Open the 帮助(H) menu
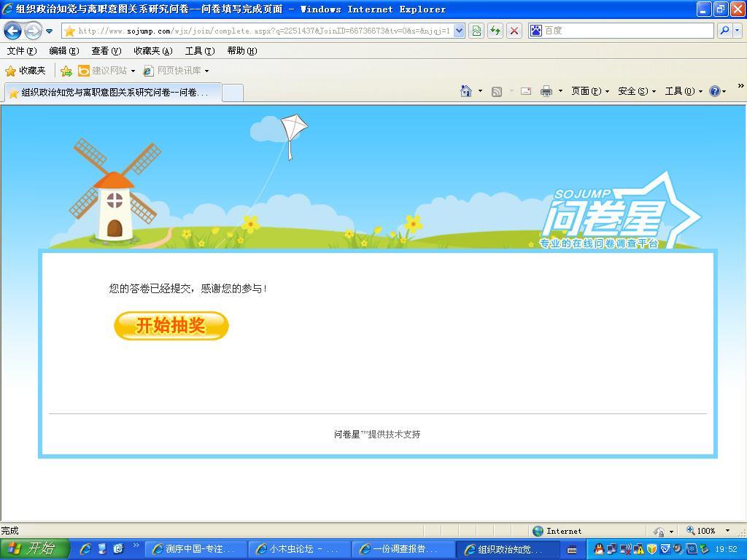This screenshot has height=560, width=747. tap(242, 51)
